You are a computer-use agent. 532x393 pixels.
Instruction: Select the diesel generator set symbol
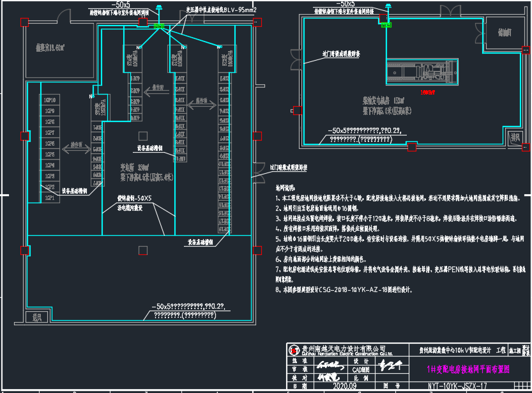click(422, 72)
